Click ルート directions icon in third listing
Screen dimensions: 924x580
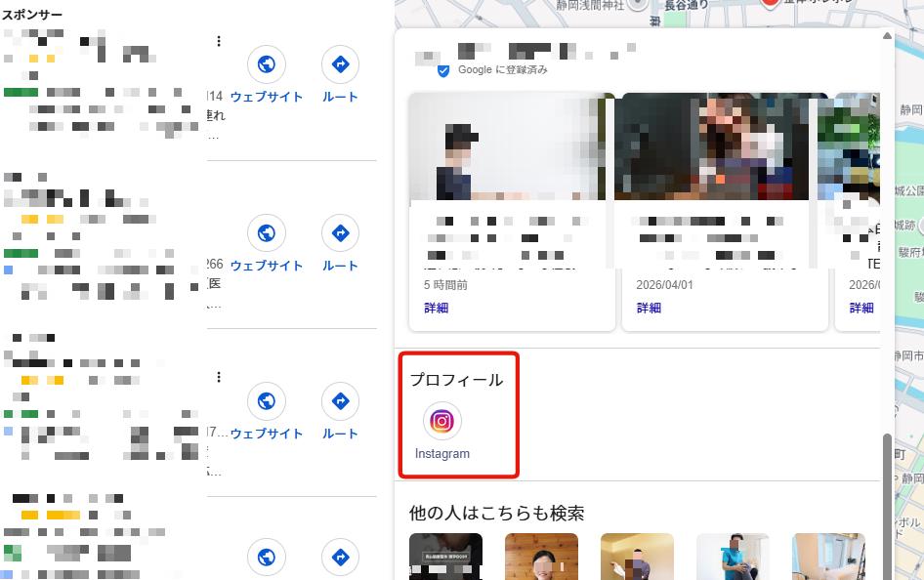pos(340,401)
